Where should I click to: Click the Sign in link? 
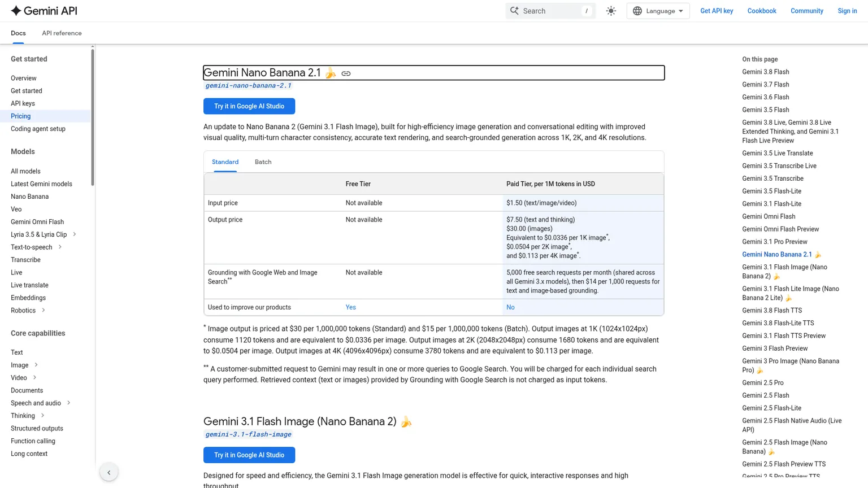(x=847, y=11)
